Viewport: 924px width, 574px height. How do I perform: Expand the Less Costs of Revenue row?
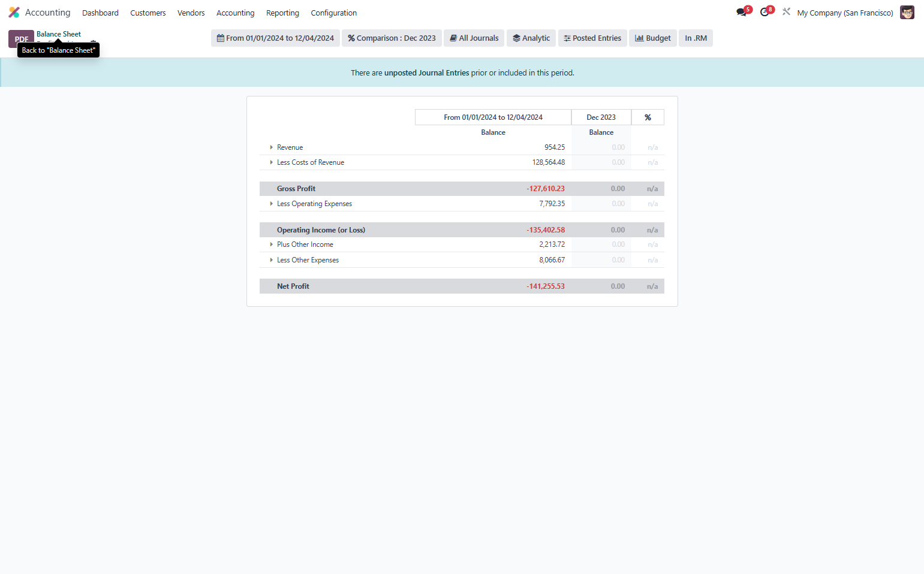271,162
